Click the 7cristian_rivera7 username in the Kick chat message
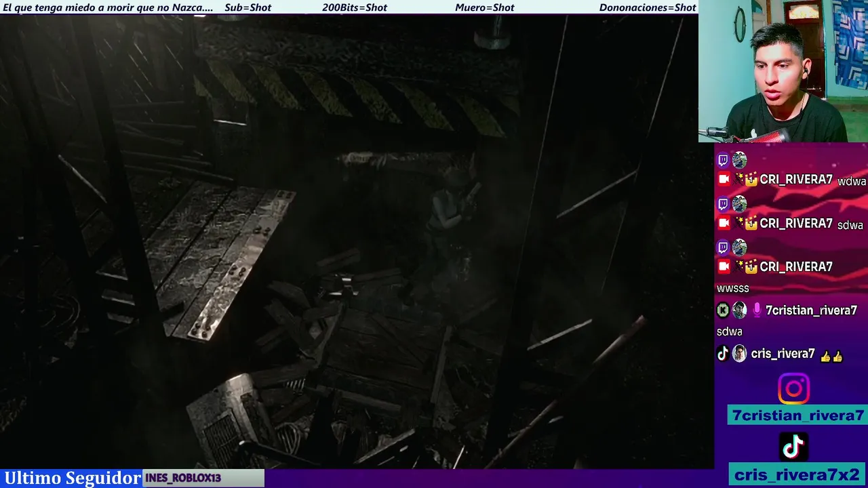The height and width of the screenshot is (488, 868). click(x=811, y=310)
